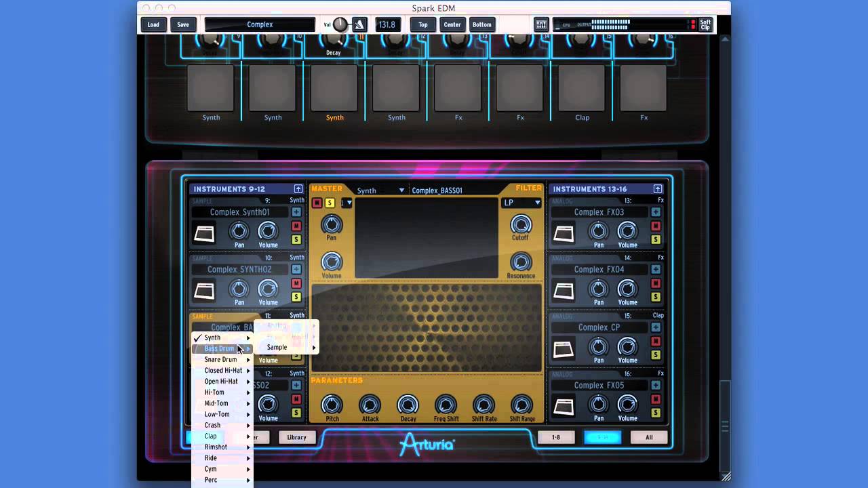Click the Complex project name display
Image resolution: width=868 pixels, height=488 pixels.
coord(260,24)
